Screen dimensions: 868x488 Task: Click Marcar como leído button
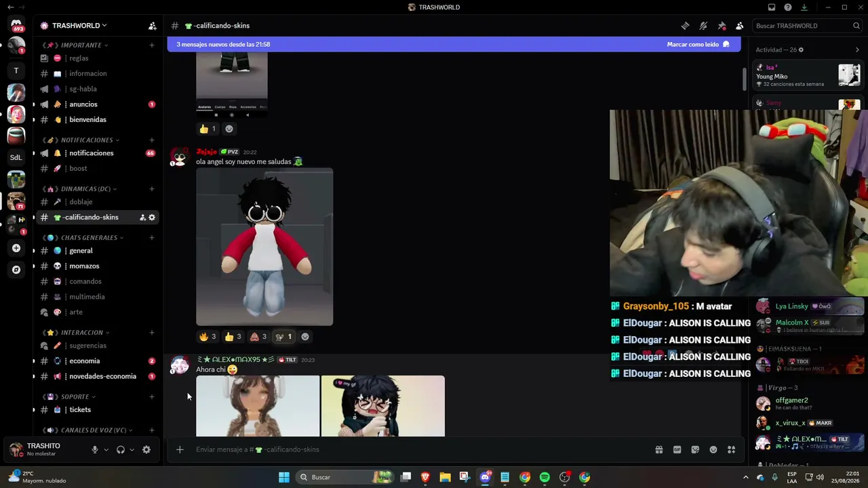click(698, 45)
